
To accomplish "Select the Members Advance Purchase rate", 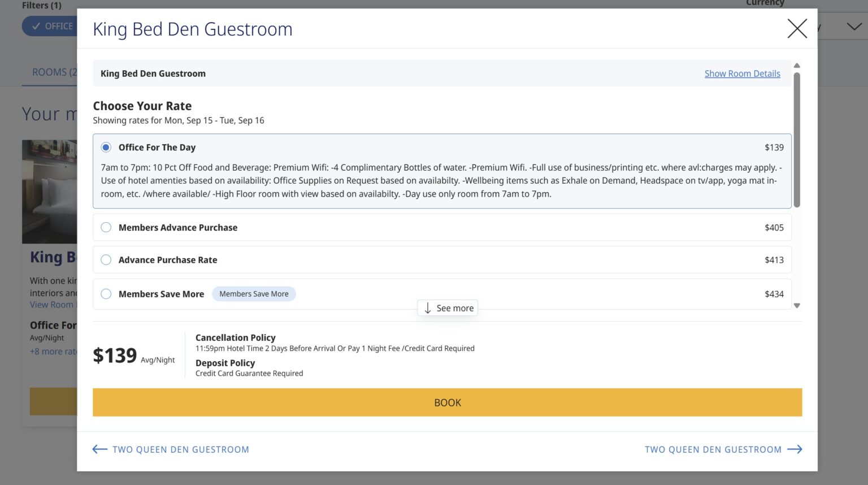I will point(106,228).
